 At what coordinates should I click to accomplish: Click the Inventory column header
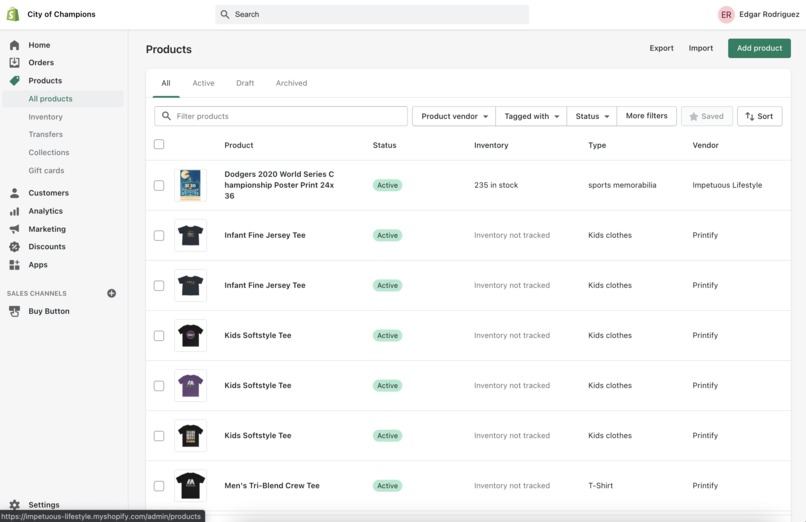point(491,145)
